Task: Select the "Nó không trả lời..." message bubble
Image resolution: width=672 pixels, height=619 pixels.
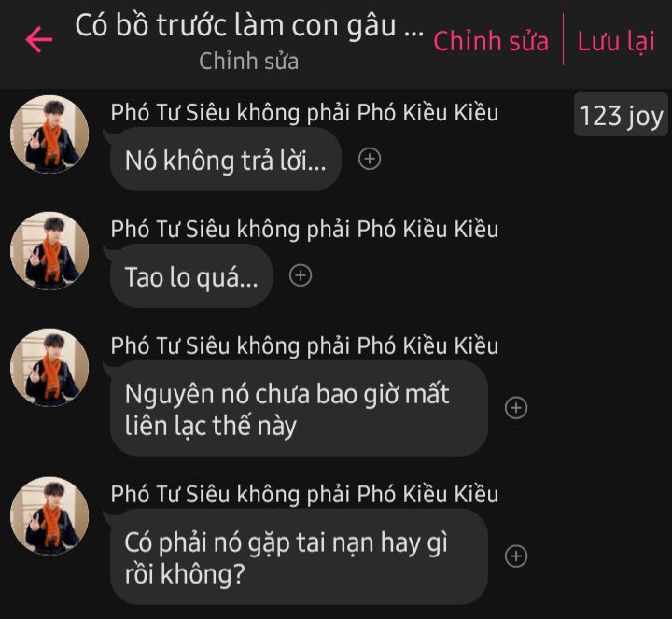Action: tap(226, 160)
